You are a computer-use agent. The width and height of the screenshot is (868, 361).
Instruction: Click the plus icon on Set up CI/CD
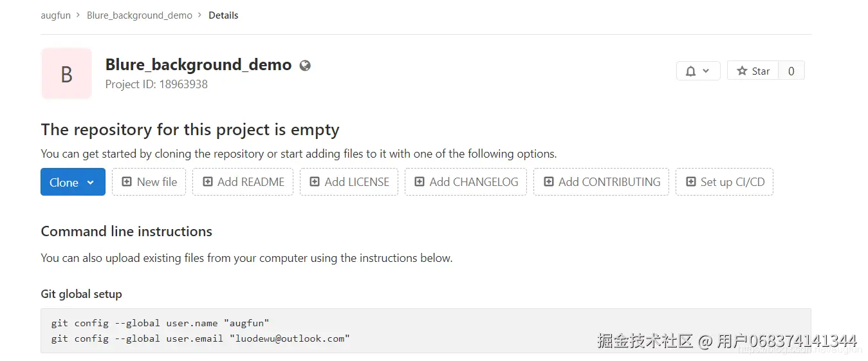click(x=691, y=182)
